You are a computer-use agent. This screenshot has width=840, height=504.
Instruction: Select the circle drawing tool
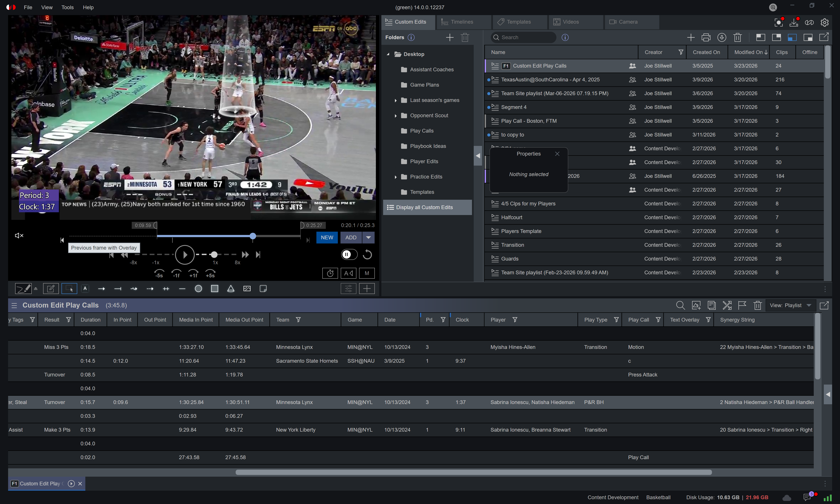pos(198,289)
